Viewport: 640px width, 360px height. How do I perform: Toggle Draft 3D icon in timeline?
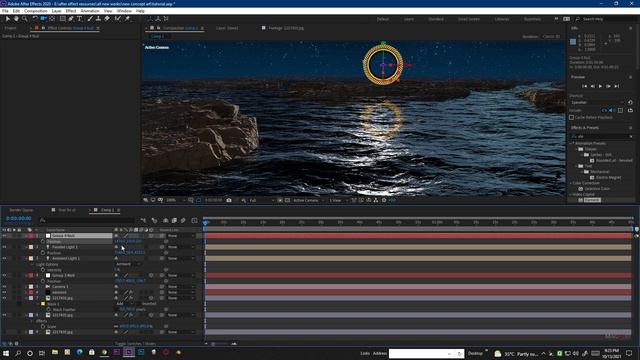[154, 220]
